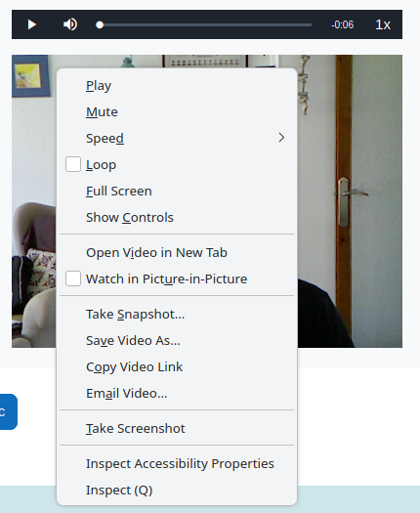This screenshot has height=513, width=420.
Task: Open Video in New Tab
Action: point(177,252)
